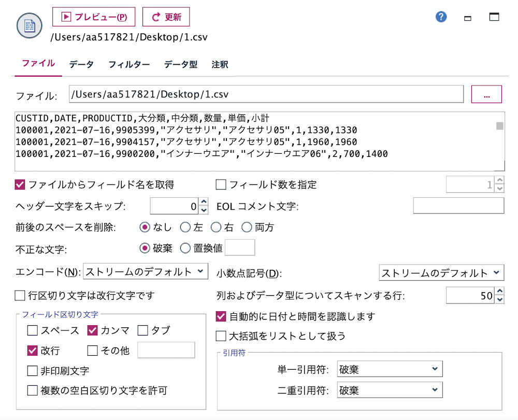518x420 pixels.
Task: Enable the フィールド数を指定 checkbox
Action: 220,184
